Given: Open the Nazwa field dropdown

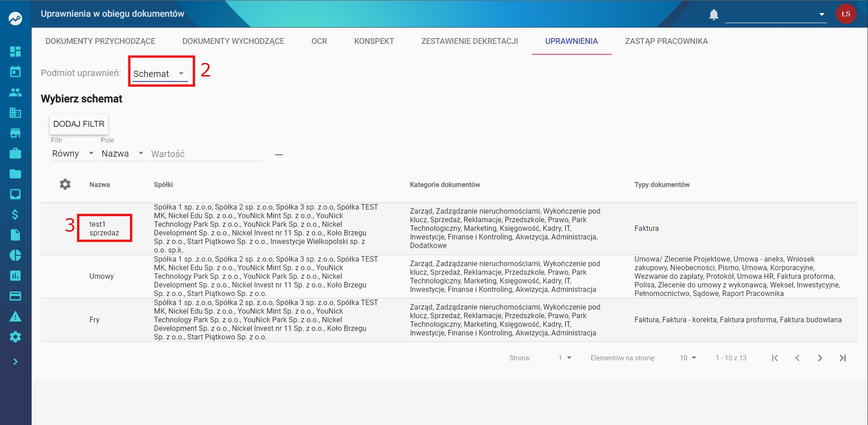Looking at the screenshot, I should point(123,154).
